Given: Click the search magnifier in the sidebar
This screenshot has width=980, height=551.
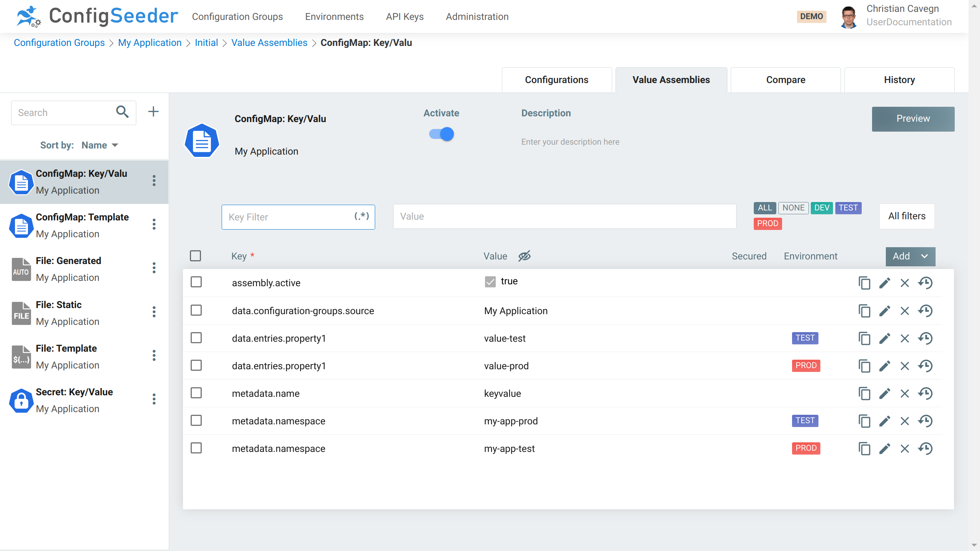Looking at the screenshot, I should click(122, 112).
